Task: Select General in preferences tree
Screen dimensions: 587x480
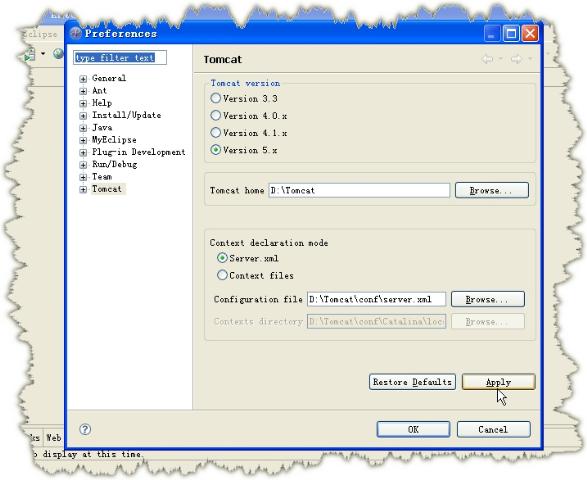Action: [x=109, y=78]
